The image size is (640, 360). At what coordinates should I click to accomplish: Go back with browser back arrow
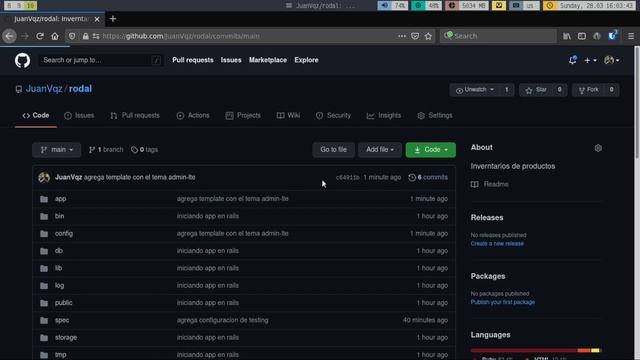tap(9, 36)
